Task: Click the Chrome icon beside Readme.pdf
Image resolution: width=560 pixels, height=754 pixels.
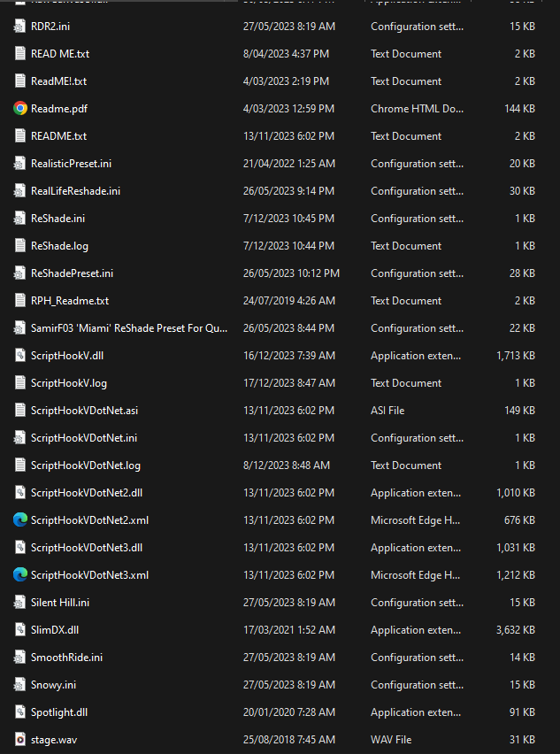Action: click(x=20, y=109)
